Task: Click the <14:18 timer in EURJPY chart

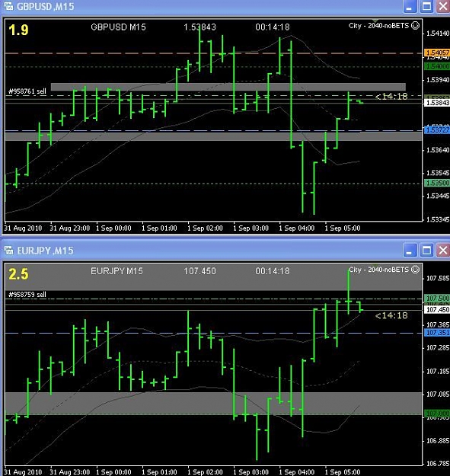Action: (391, 316)
